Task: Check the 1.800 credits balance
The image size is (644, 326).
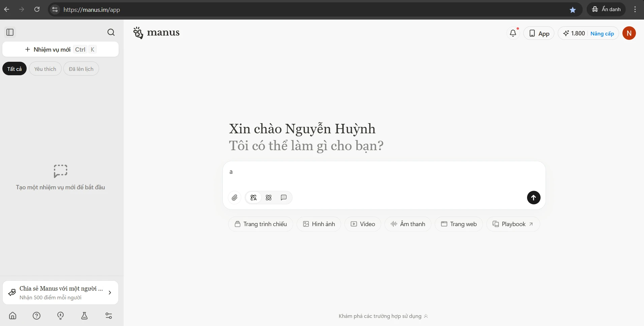Action: [574, 33]
